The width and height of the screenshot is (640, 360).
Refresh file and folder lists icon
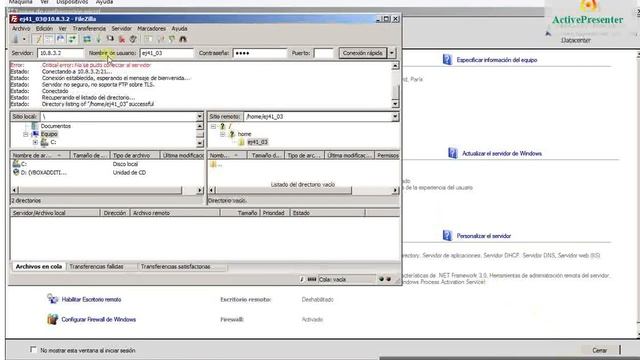point(87,39)
